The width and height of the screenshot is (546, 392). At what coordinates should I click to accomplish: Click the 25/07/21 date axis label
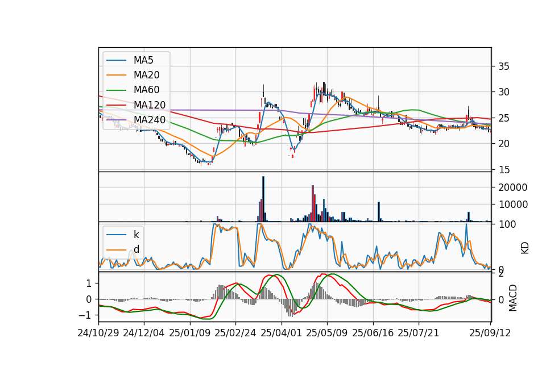[419, 333]
